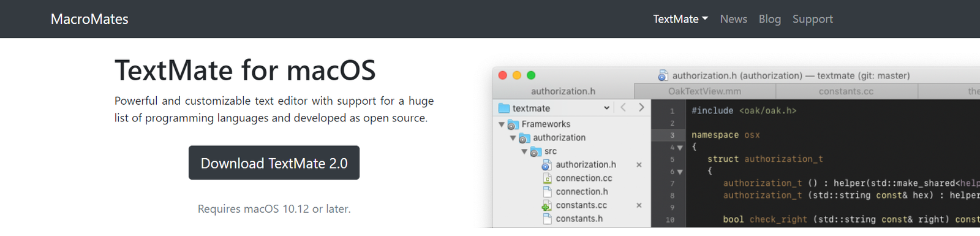Click the green zoom window button
980x236 pixels.
pos(531,75)
